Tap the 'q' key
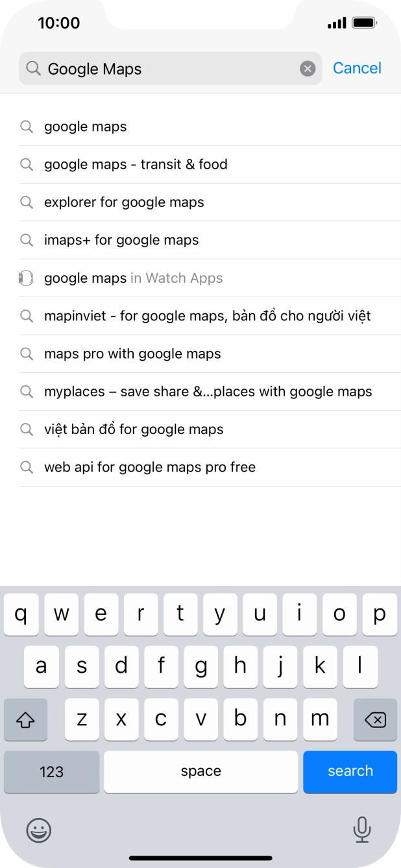 (21, 614)
